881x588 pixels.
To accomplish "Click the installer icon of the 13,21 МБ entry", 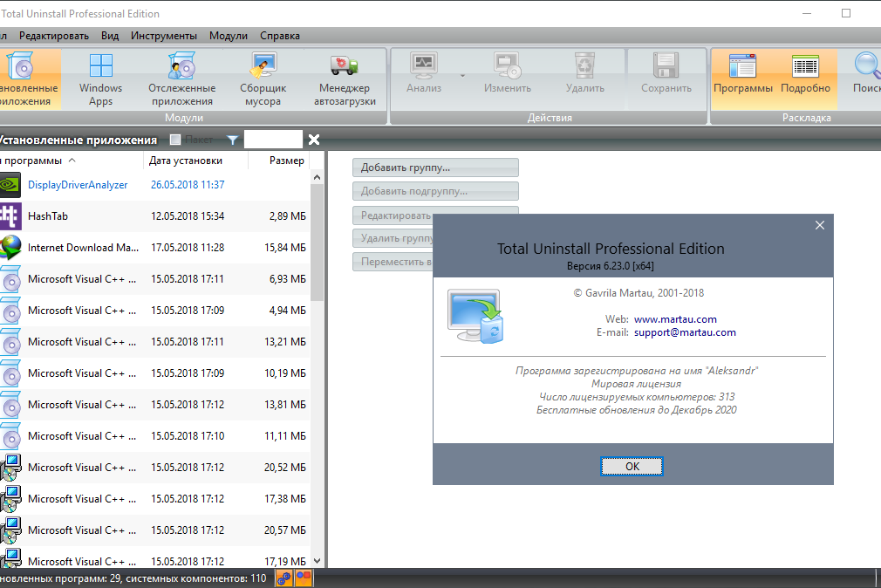I will [x=10, y=342].
